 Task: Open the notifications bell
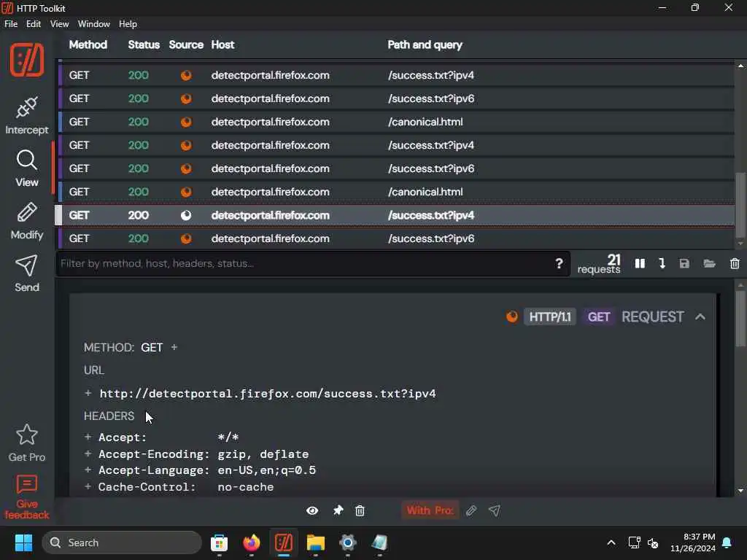[727, 542]
